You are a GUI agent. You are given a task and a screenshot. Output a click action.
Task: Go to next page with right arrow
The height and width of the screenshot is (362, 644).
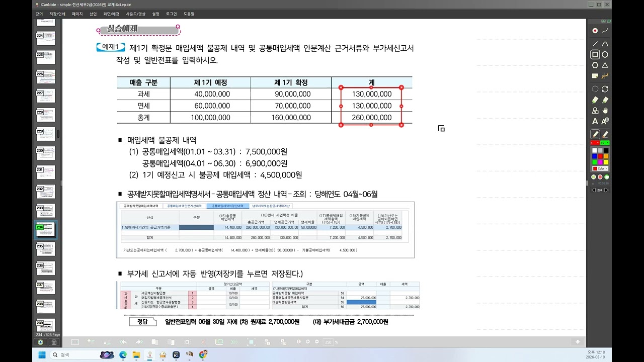[607, 190]
